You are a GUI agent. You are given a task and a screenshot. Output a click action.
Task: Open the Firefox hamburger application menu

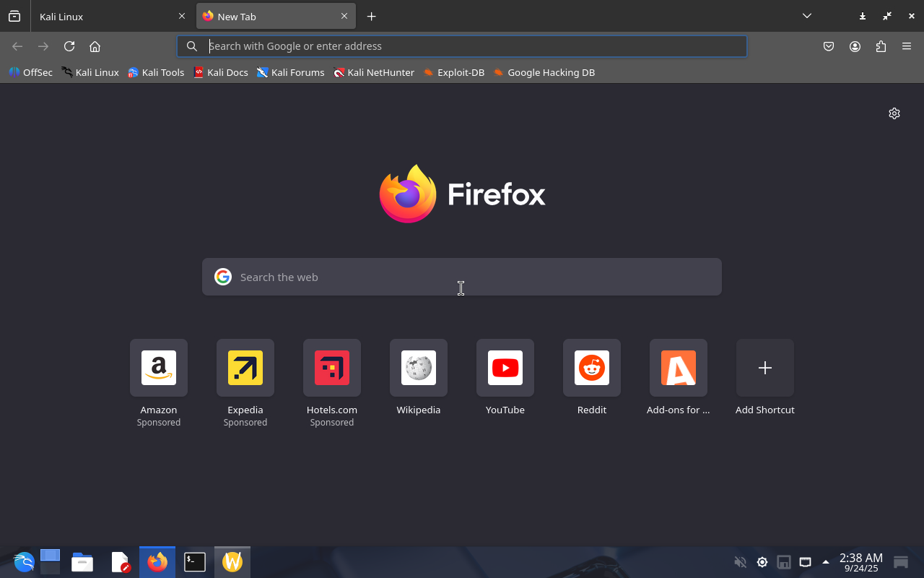[907, 46]
